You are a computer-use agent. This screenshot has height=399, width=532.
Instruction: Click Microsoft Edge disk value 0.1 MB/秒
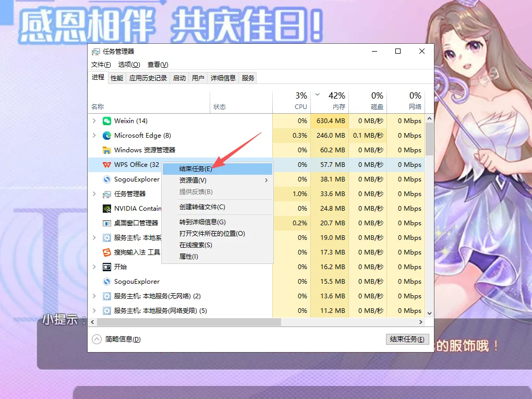click(x=368, y=136)
